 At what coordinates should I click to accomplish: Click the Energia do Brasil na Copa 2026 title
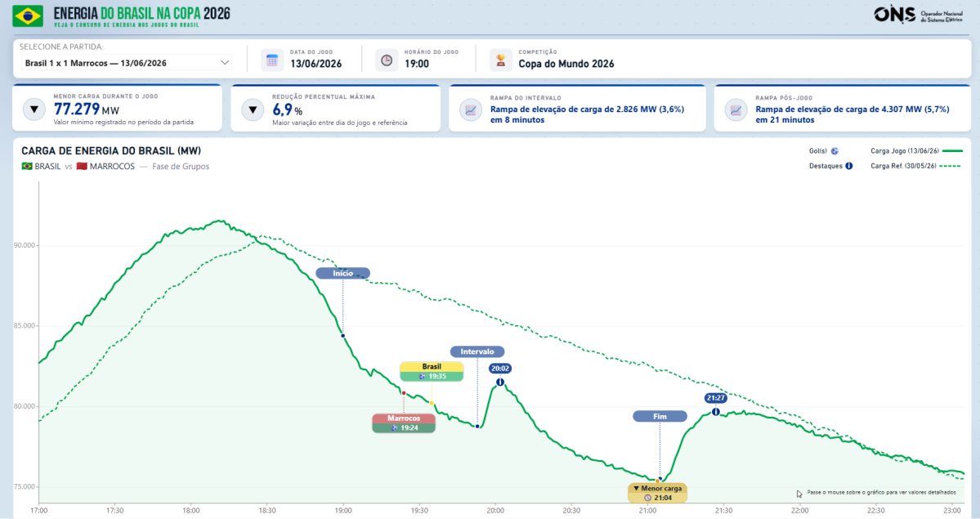[x=142, y=13]
